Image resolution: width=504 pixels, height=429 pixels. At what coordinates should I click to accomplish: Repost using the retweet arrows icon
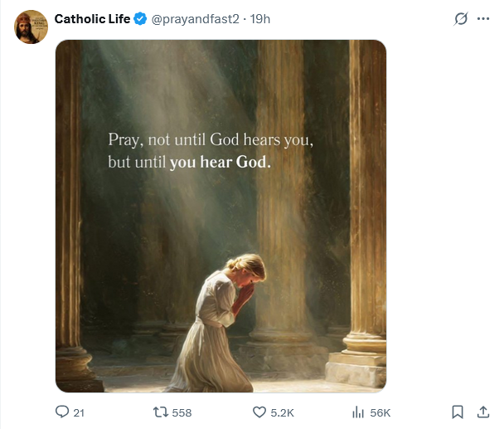tap(162, 412)
